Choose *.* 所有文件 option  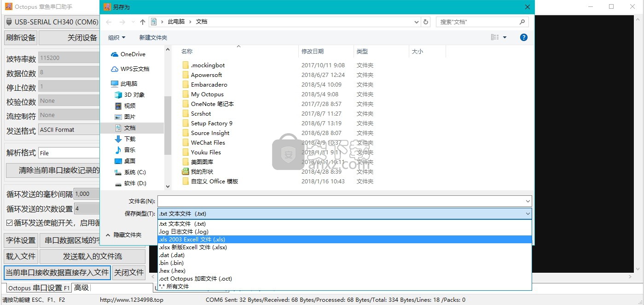tap(345, 287)
